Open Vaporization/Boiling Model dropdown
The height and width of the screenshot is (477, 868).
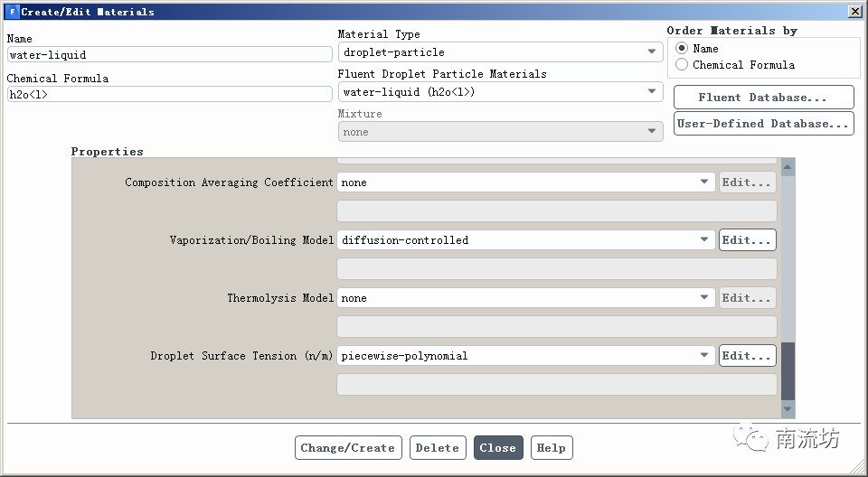[x=526, y=240]
